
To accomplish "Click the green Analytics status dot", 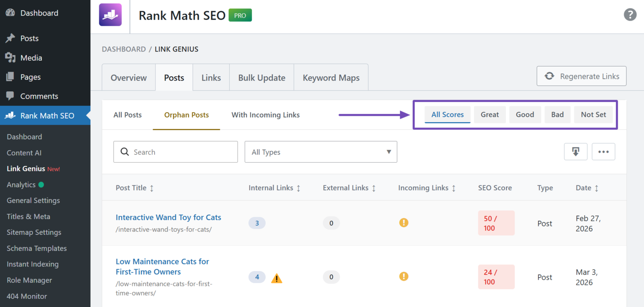I will point(41,185).
